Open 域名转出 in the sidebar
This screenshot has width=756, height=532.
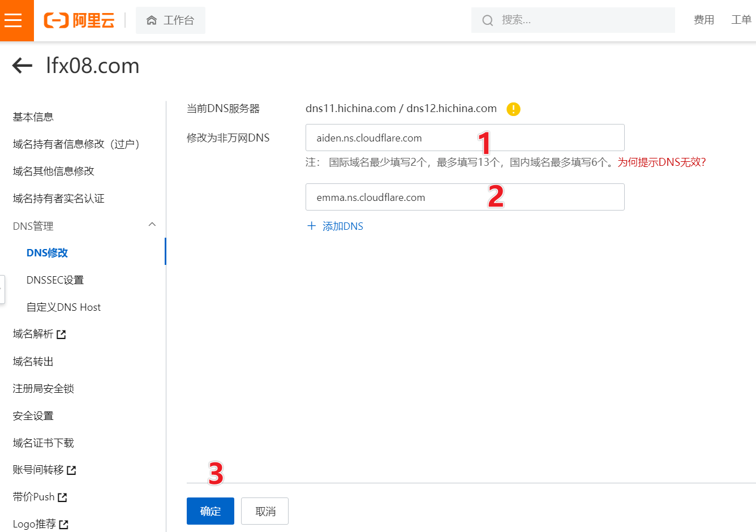[x=33, y=362]
